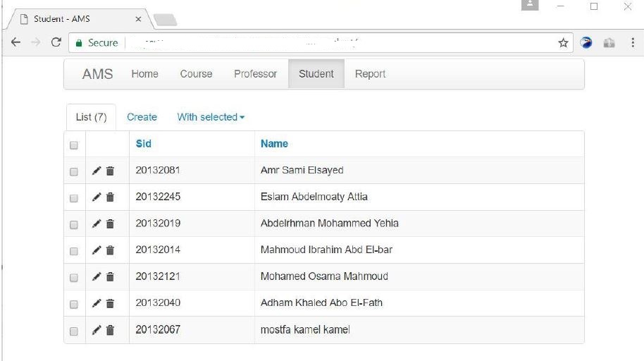This screenshot has height=361, width=644.
Task: Remove Adham Khaled Abo El-Fath via trash icon
Action: click(110, 303)
